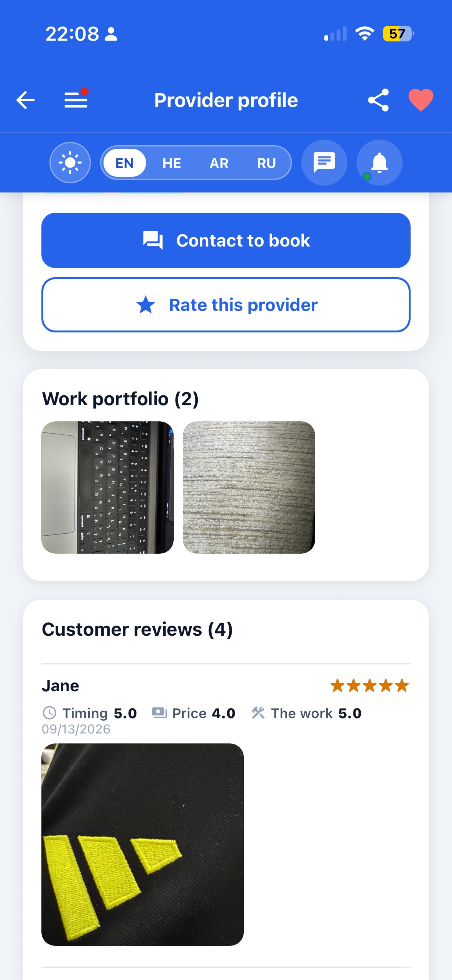Toggle light/dark theme sun icon
The image size is (452, 980).
pos(70,163)
